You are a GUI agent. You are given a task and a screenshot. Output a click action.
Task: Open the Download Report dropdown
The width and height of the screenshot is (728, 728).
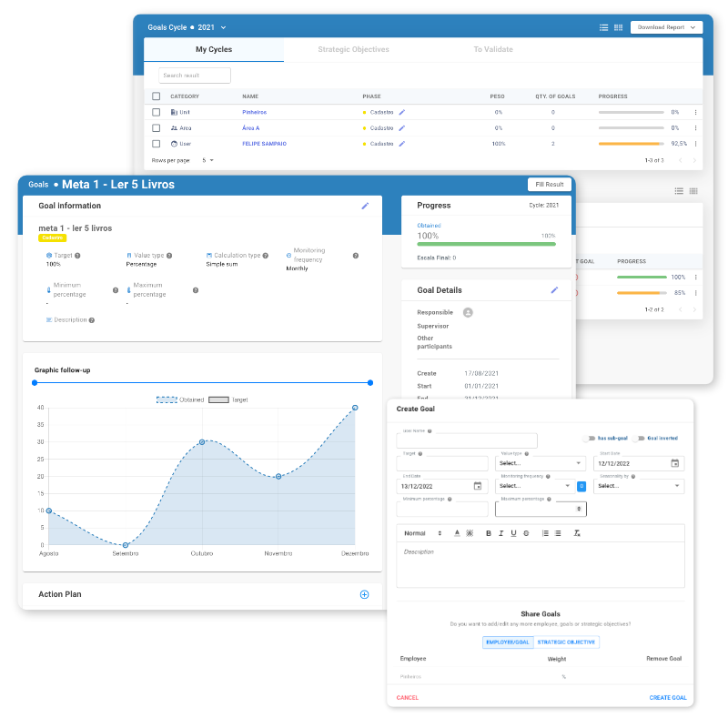[666, 27]
